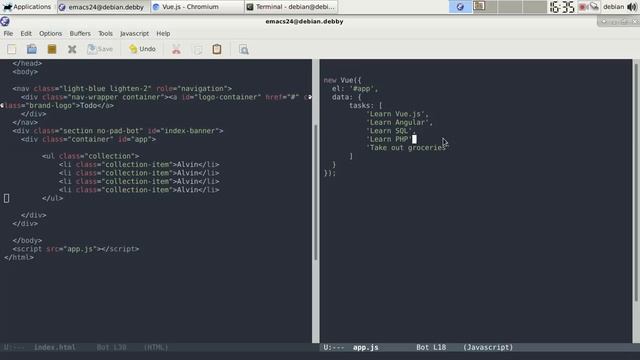Select the second workspace in the pager

tap(485, 7)
